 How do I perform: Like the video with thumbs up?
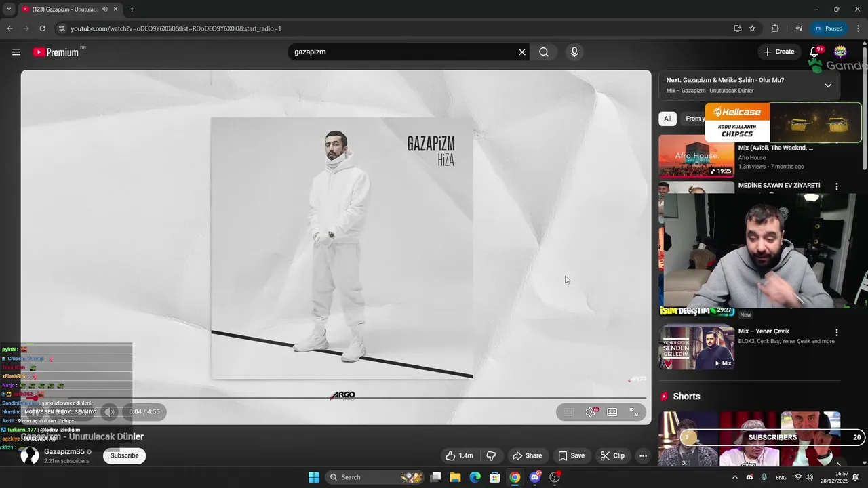tap(459, 456)
